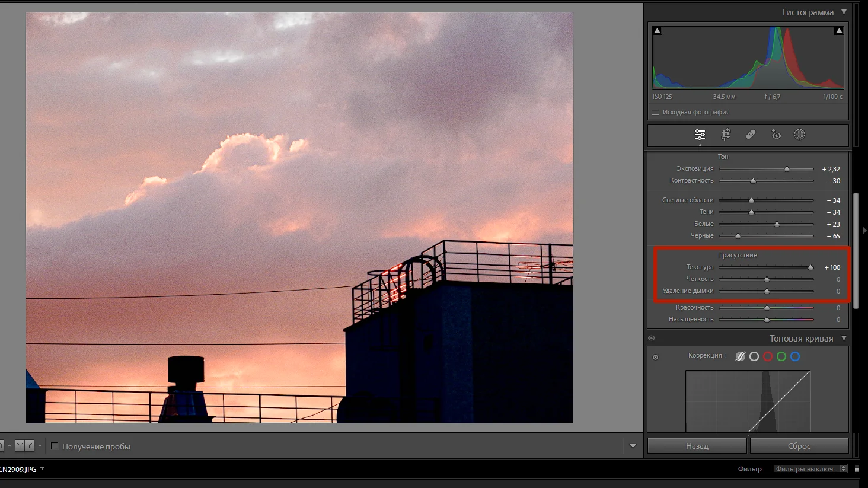868x488 pixels.
Task: Select the Healing bandage tool
Action: pyautogui.click(x=751, y=135)
